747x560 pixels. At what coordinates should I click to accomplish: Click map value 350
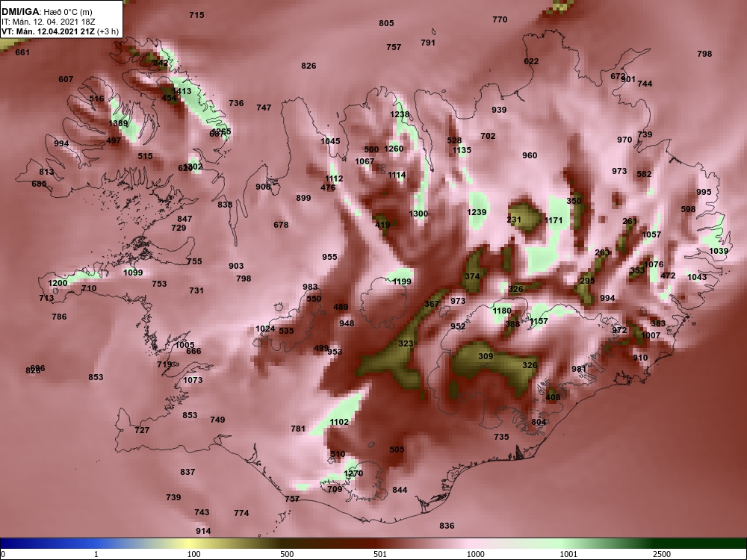click(x=574, y=201)
